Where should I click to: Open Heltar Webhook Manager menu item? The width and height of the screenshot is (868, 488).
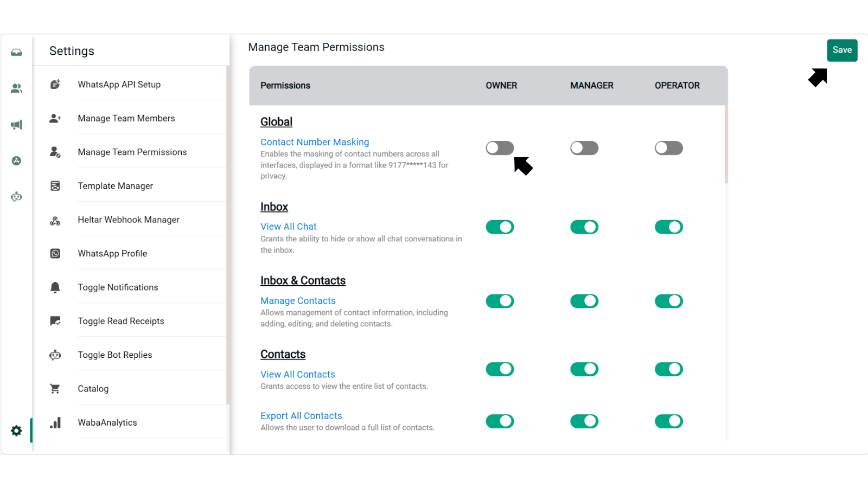tap(128, 220)
